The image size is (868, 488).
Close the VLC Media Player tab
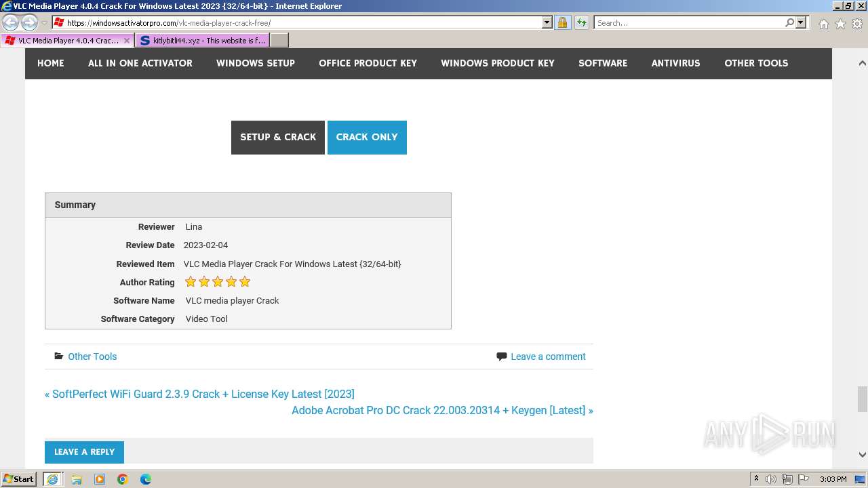pyautogui.click(x=127, y=41)
